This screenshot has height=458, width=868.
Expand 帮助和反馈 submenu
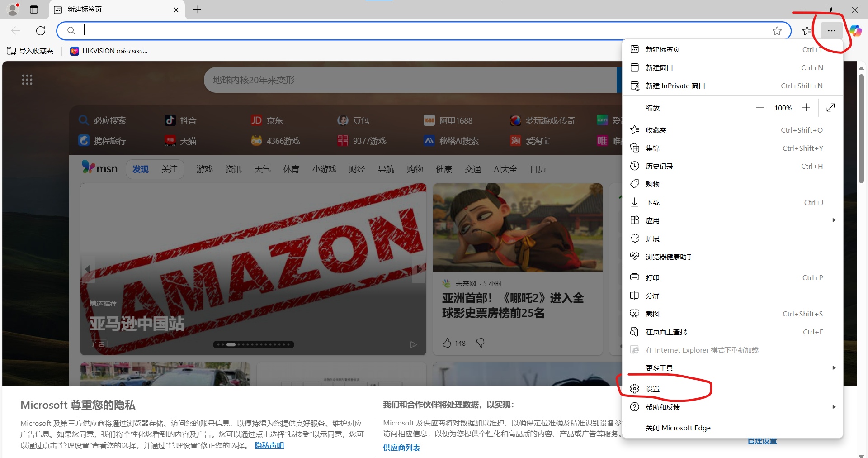tap(732, 407)
